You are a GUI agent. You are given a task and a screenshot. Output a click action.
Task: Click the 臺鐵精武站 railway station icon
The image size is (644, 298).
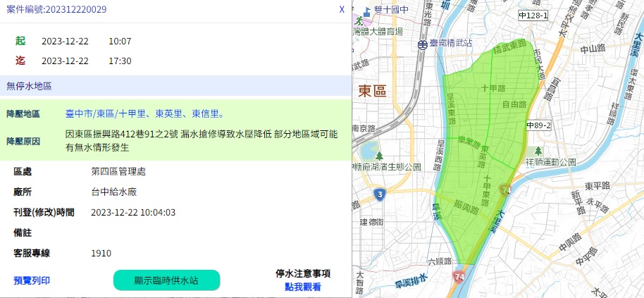tap(421, 44)
